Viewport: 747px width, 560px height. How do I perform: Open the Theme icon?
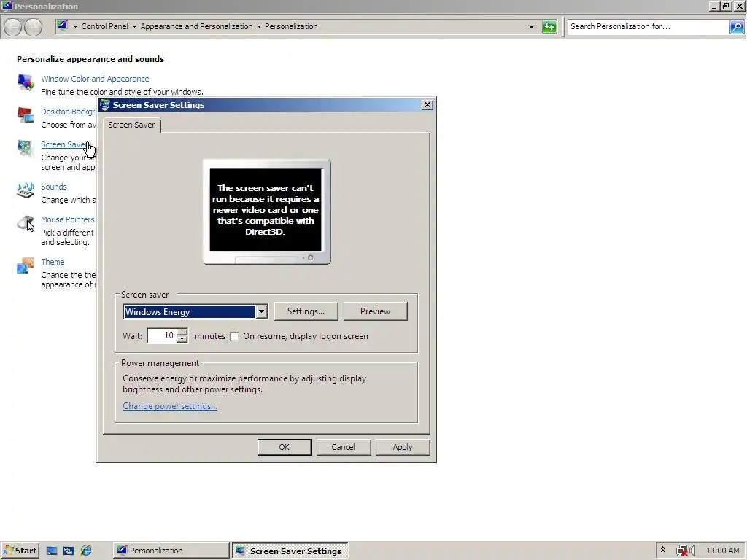coord(26,265)
